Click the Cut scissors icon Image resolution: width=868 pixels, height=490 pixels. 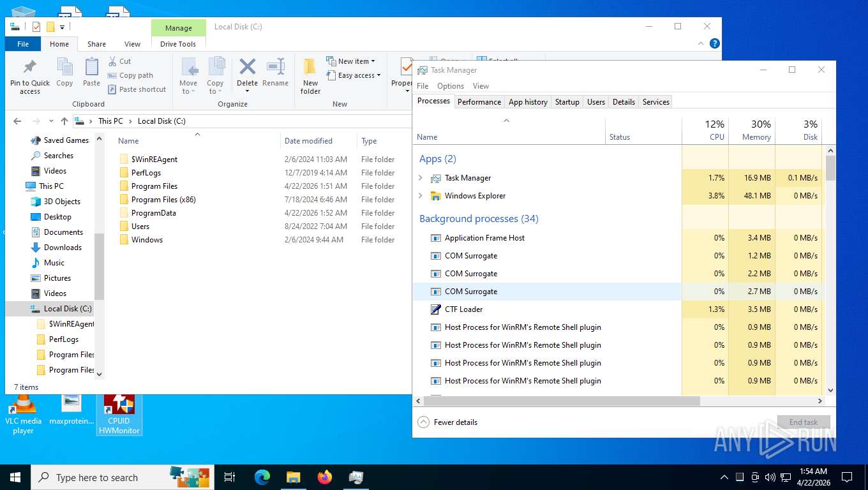[x=112, y=61]
